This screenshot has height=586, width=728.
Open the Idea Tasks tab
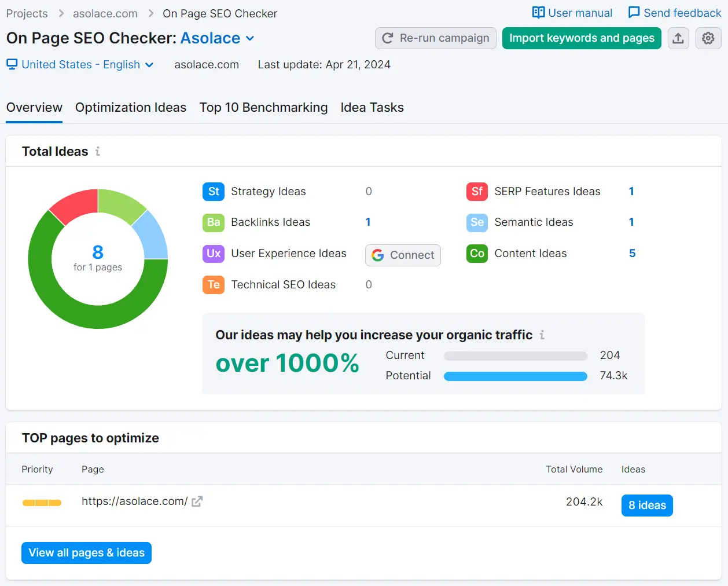pyautogui.click(x=372, y=108)
